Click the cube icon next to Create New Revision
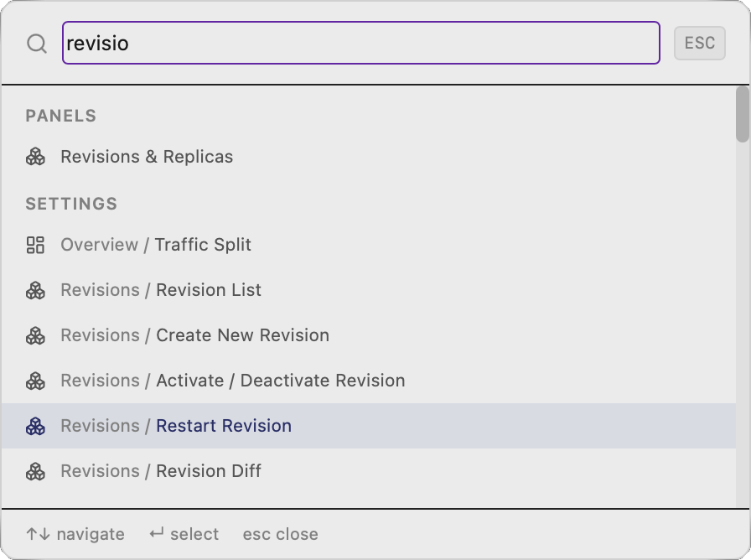The height and width of the screenshot is (560, 751). [35, 335]
